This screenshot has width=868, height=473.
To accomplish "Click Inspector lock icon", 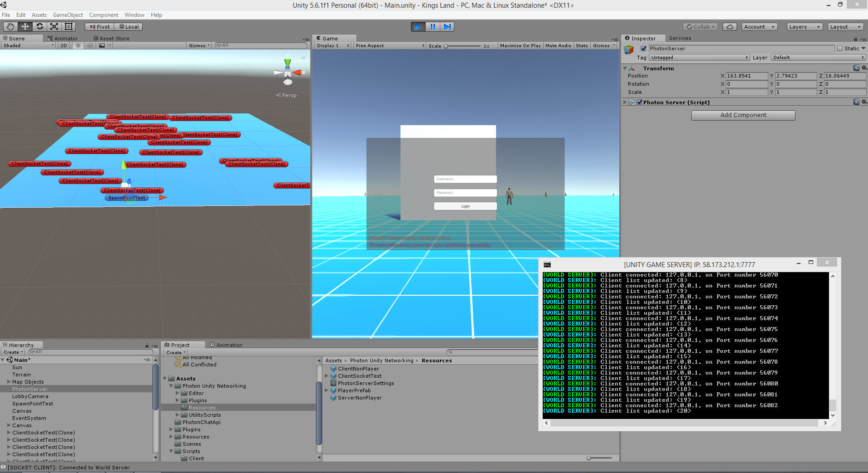I will click(x=855, y=39).
